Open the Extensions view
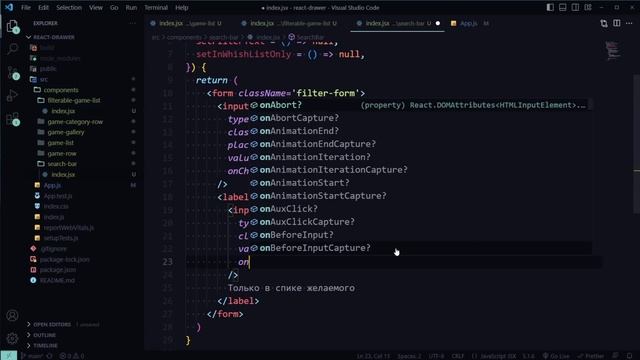Image resolution: width=640 pixels, height=360 pixels. pos(12,119)
